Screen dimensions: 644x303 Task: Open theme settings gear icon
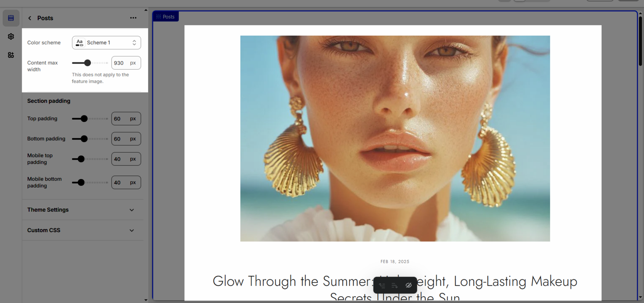point(11,37)
